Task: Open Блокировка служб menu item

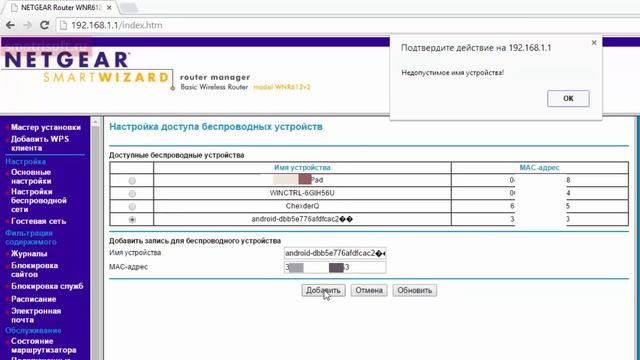Action: pyautogui.click(x=47, y=286)
